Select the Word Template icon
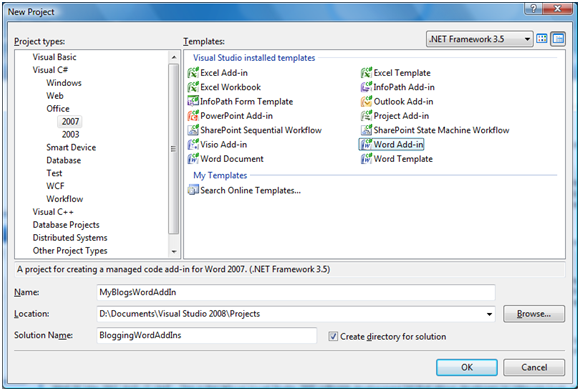 tap(366, 159)
